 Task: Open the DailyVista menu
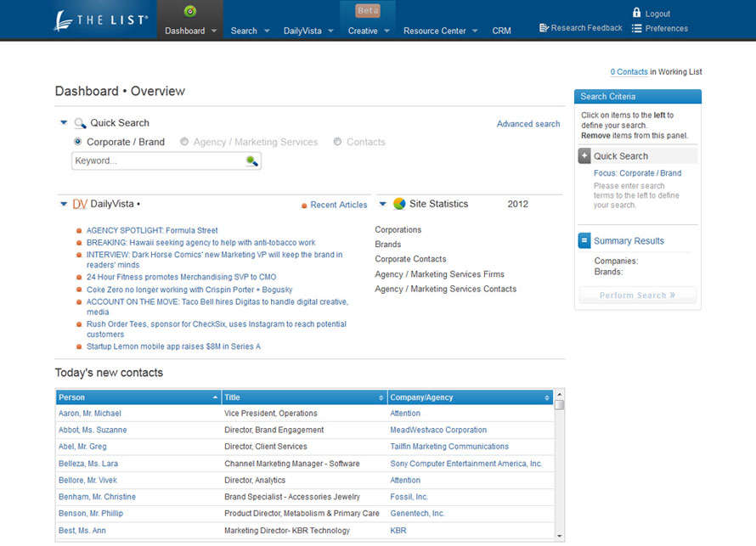point(302,31)
